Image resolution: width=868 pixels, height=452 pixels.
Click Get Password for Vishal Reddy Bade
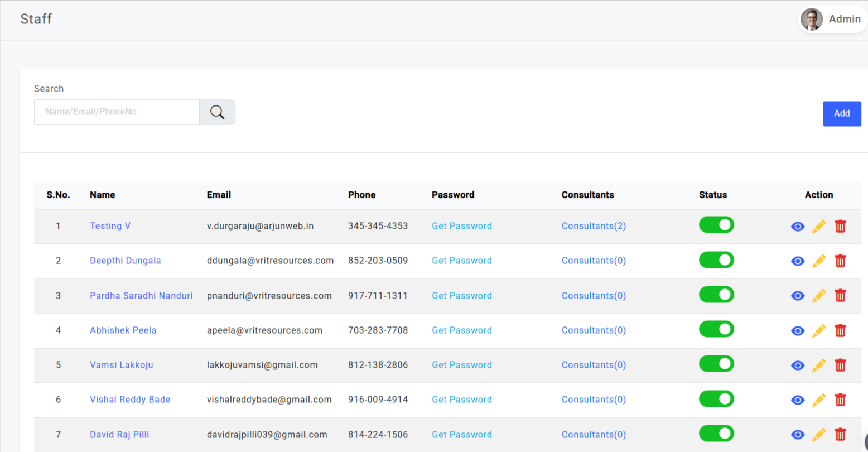(x=462, y=400)
